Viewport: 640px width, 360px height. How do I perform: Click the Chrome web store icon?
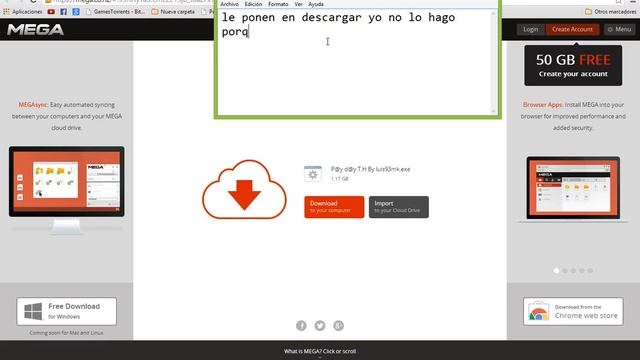coord(538,311)
